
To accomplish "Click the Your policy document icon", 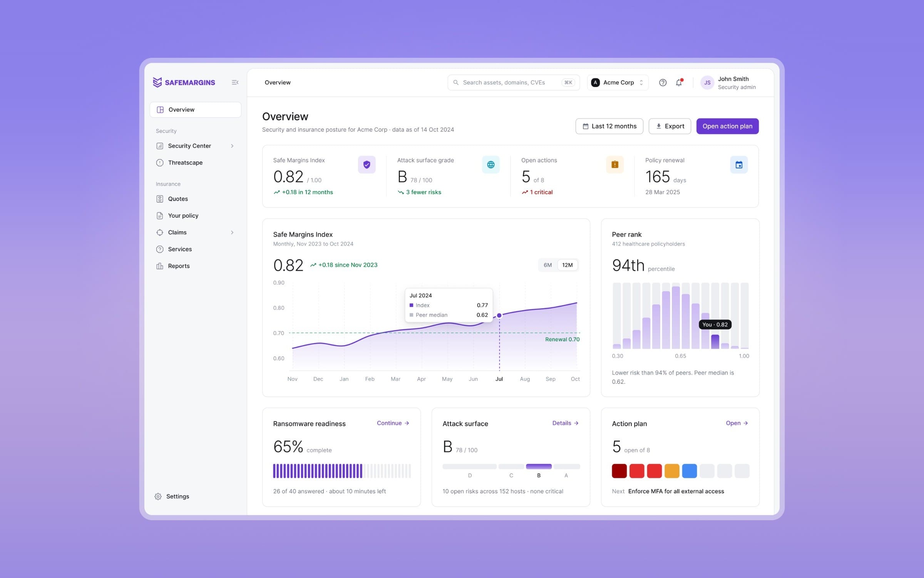I will 160,216.
